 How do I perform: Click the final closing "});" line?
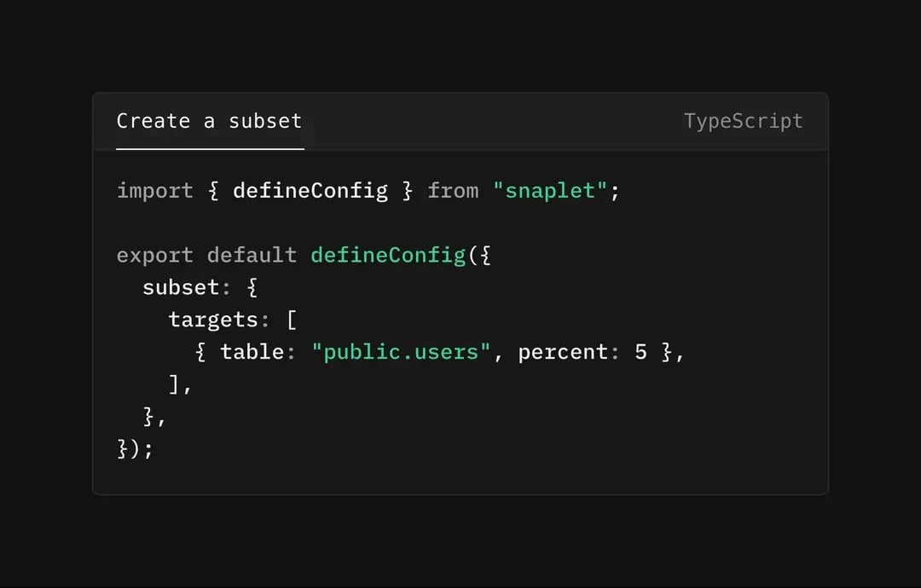click(135, 449)
